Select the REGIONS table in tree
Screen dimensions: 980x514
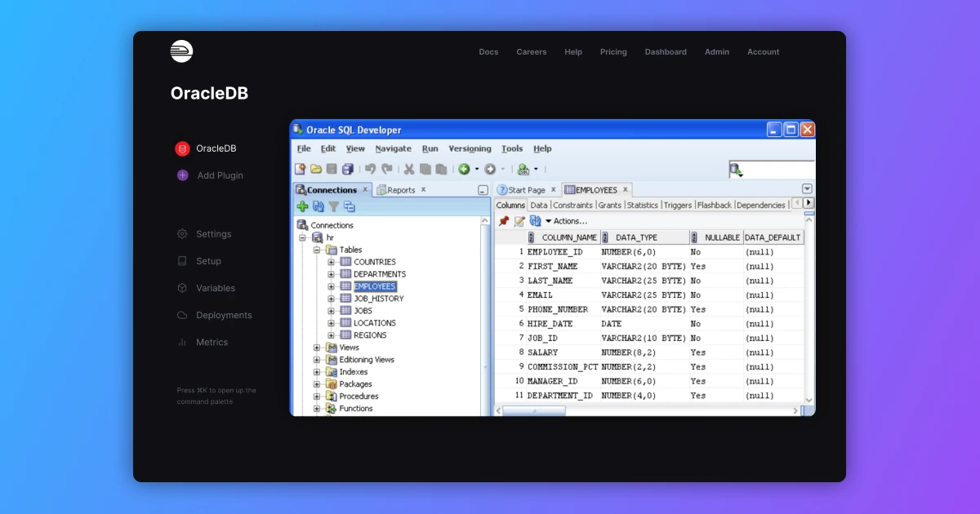[x=370, y=335]
